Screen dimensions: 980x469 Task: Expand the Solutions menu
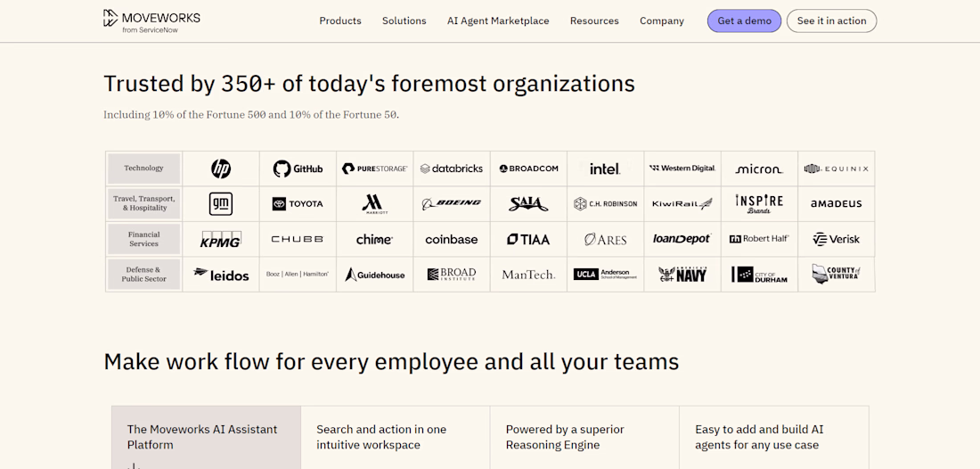[404, 21]
